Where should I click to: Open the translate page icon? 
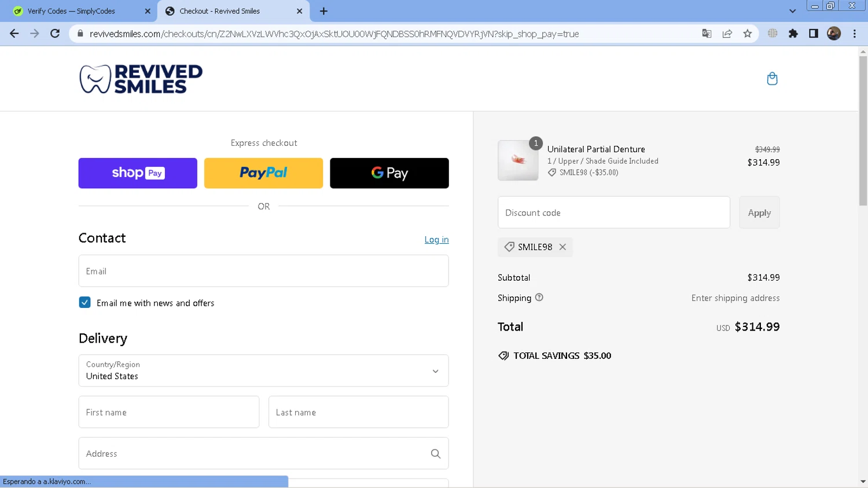point(707,34)
